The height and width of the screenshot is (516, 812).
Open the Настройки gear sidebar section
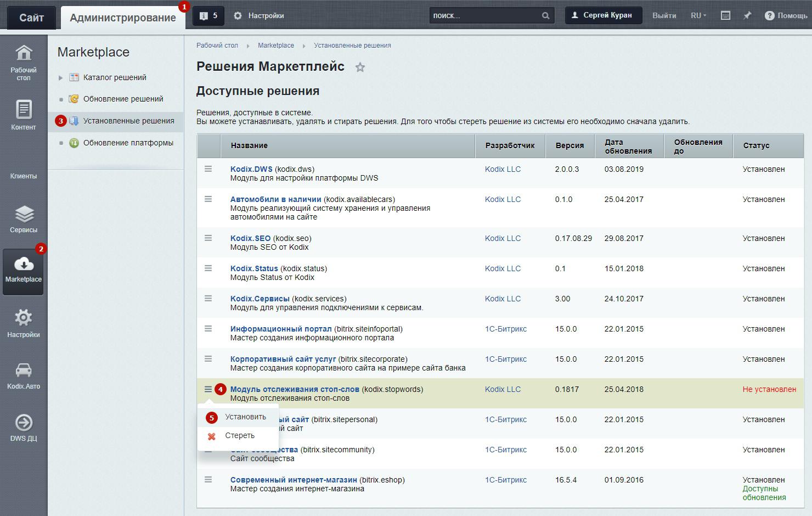[x=24, y=323]
